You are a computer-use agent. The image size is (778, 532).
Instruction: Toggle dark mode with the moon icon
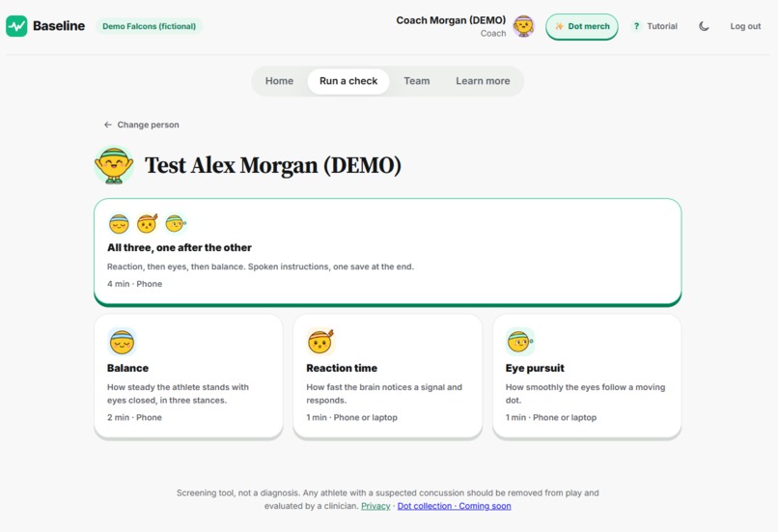tap(704, 26)
